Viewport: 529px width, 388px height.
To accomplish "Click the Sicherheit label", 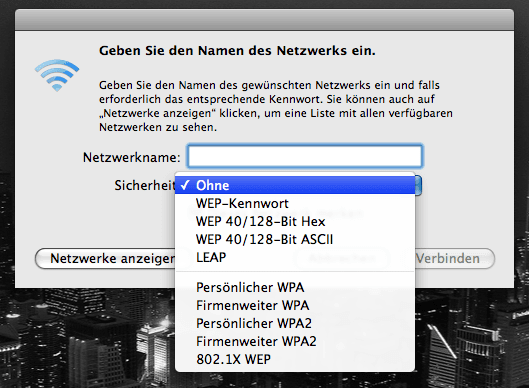I will [x=145, y=185].
